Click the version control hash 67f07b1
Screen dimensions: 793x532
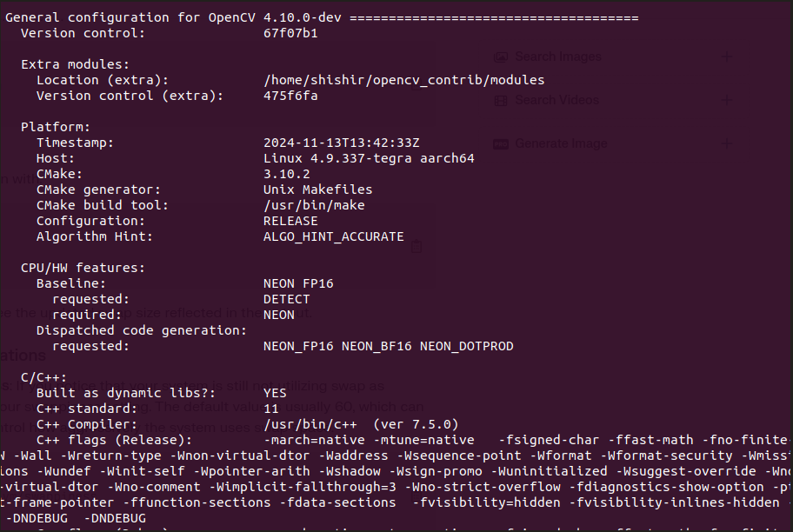290,33
